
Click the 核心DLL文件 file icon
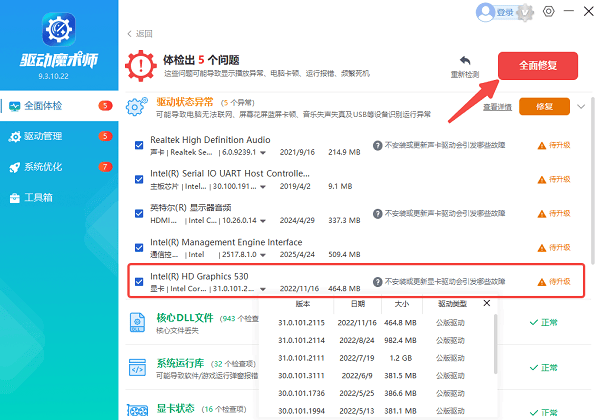pos(137,322)
